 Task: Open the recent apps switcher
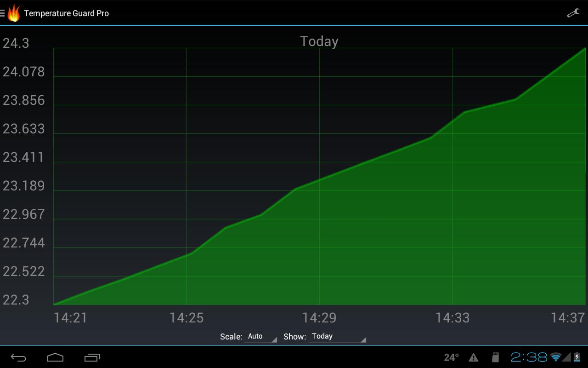(92, 357)
